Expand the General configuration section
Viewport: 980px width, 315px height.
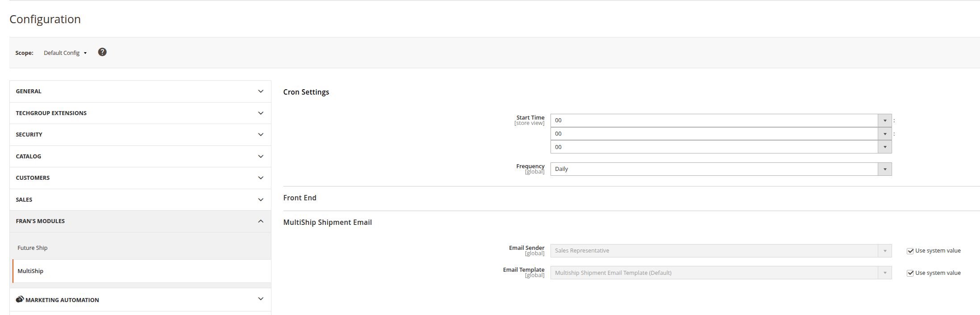click(140, 91)
